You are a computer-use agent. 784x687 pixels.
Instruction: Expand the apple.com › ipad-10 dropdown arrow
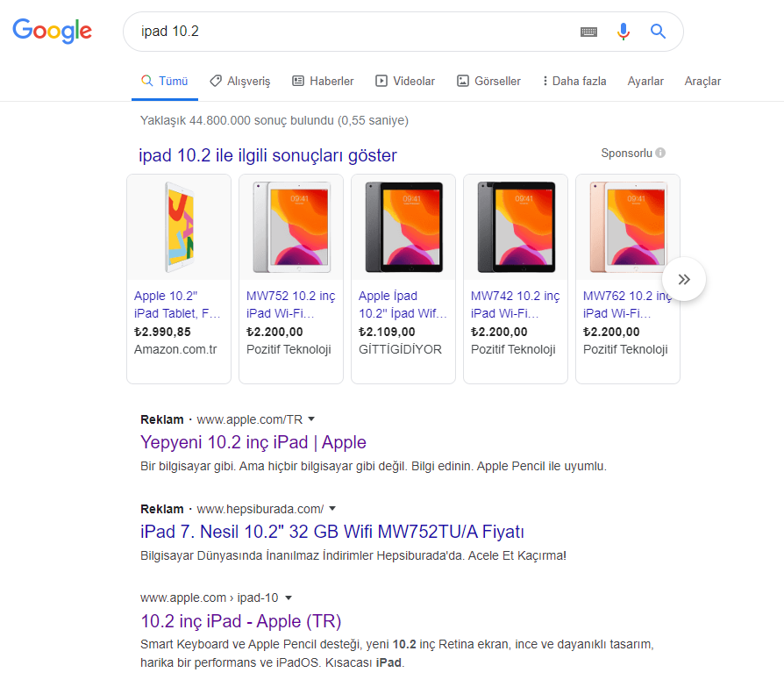click(289, 598)
